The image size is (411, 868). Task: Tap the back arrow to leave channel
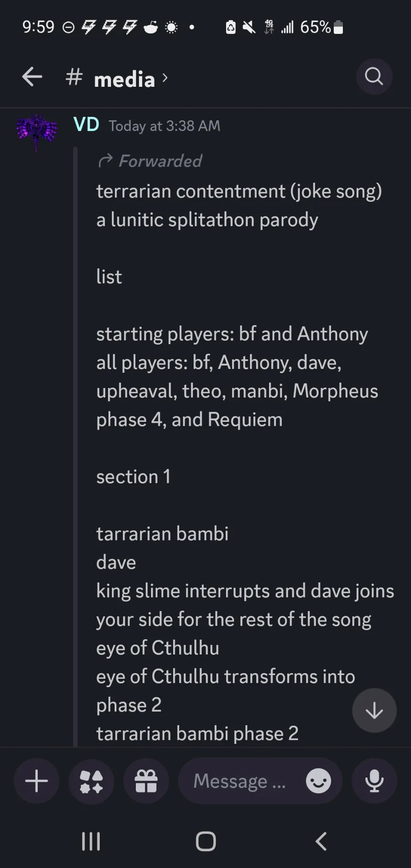[32, 77]
